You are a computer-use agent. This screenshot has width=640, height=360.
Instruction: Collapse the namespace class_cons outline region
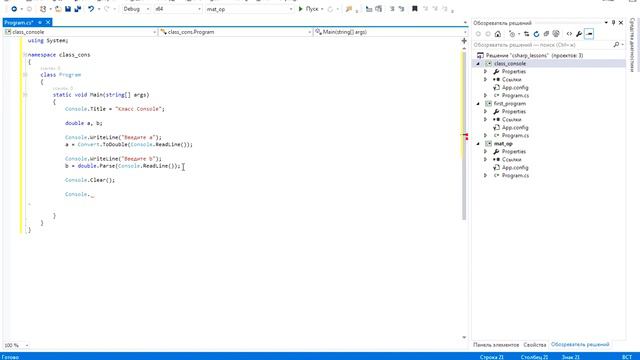[25, 55]
